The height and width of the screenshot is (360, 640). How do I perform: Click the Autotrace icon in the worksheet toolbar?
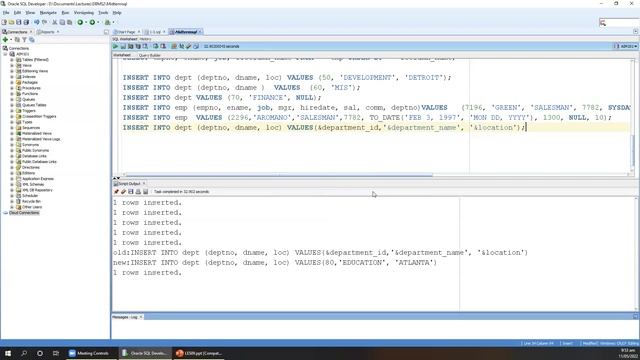(x=138, y=47)
